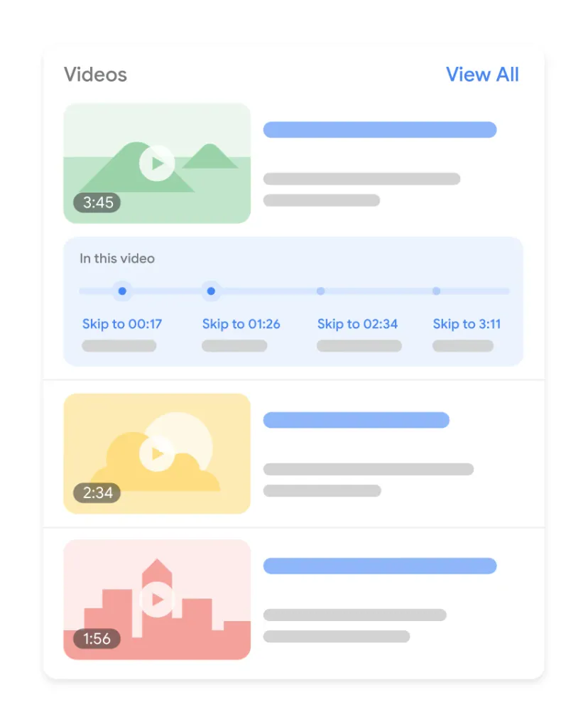Click the 3:45 duration badge
Image resolution: width=588 pixels, height=722 pixels.
coord(97,202)
